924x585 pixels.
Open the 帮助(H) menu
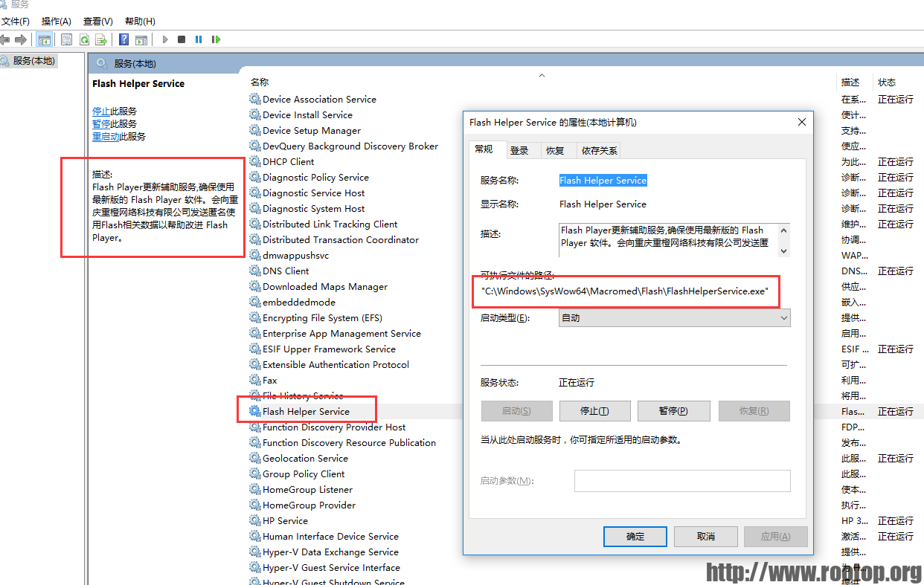[x=140, y=22]
